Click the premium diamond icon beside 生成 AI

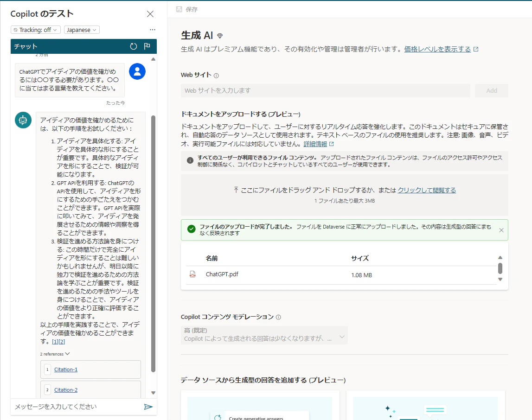pos(220,36)
